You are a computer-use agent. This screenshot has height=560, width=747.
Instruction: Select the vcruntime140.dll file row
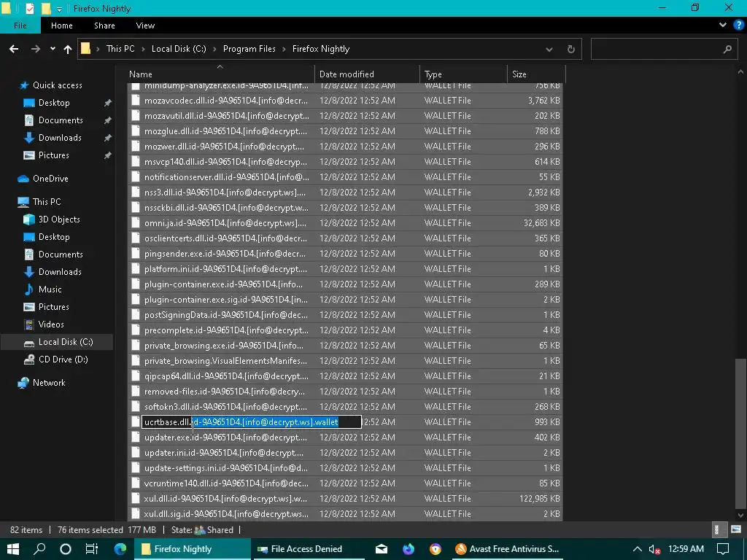tap(345, 483)
